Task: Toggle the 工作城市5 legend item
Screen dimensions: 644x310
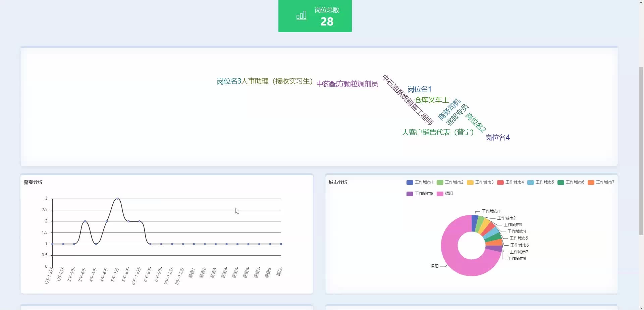Action: pyautogui.click(x=540, y=182)
